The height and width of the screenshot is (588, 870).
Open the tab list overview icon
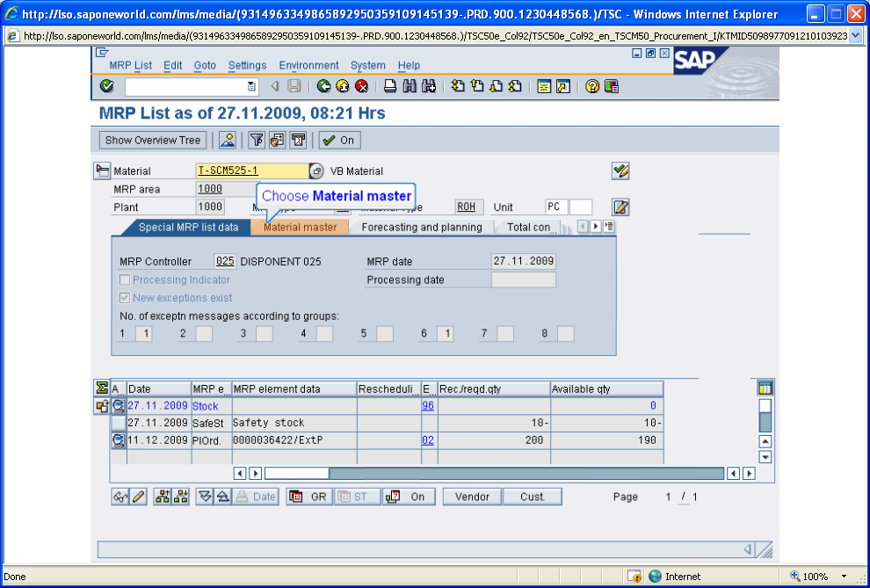pos(610,227)
